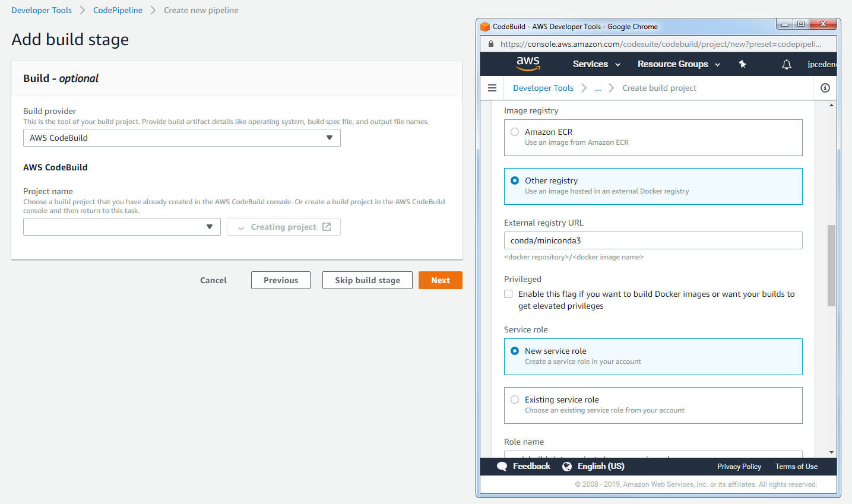Click the vertical scrollbar thumb in CodeBuild window
The image size is (852, 504).
coord(831,265)
